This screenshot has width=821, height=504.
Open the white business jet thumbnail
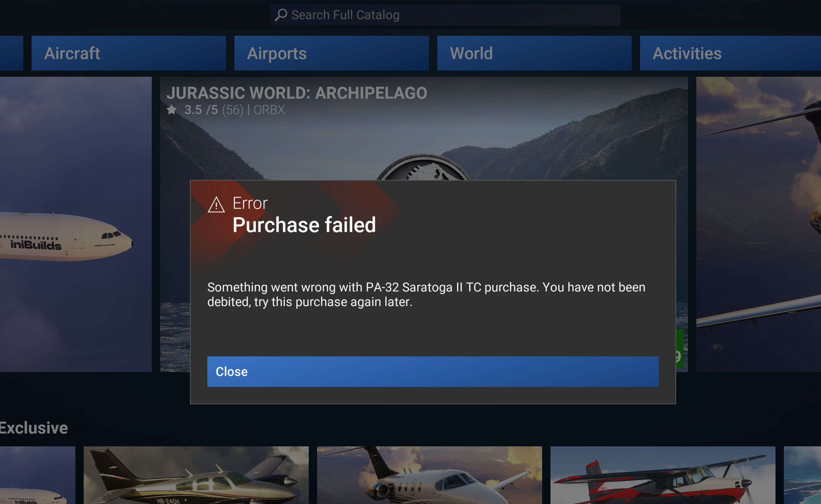tap(429, 475)
